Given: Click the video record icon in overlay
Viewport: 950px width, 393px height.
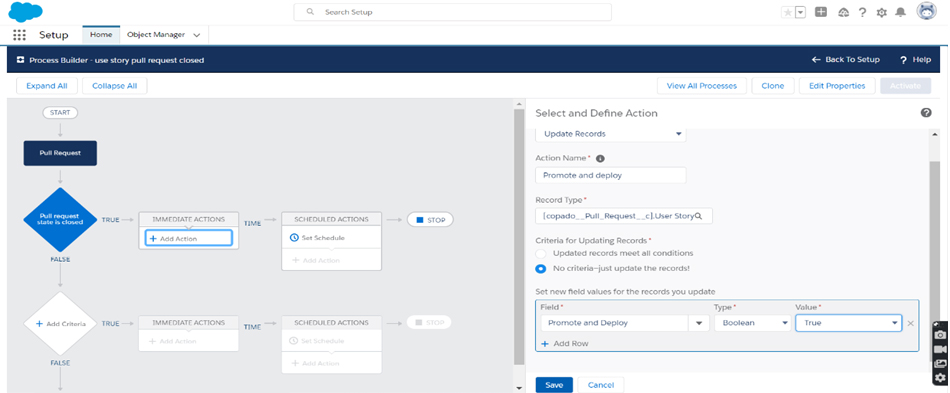Looking at the screenshot, I should pyautogui.click(x=940, y=349).
